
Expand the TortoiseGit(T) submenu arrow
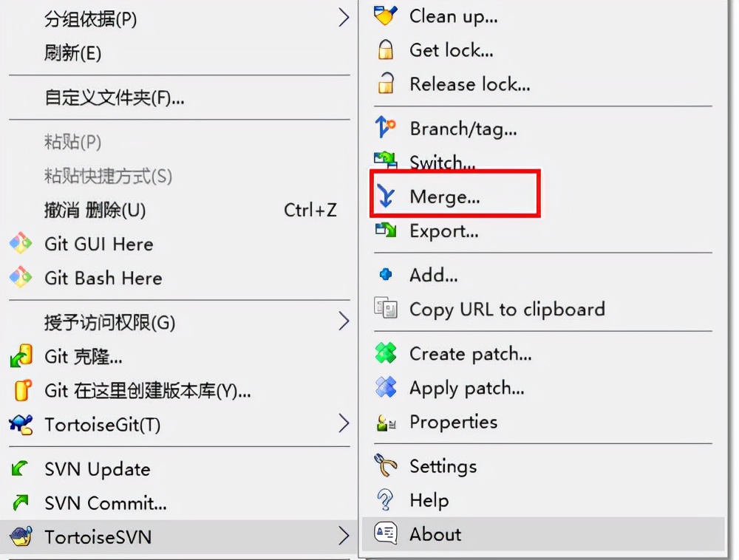(344, 424)
